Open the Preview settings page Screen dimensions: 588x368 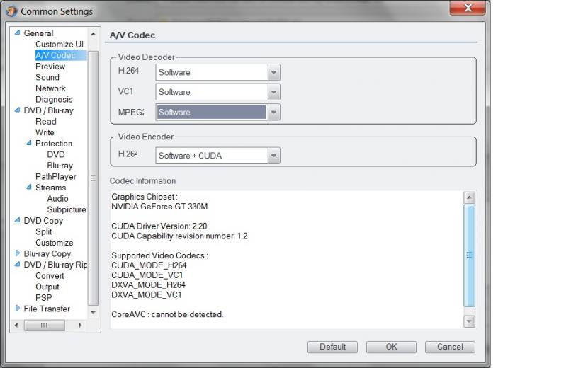pos(50,67)
